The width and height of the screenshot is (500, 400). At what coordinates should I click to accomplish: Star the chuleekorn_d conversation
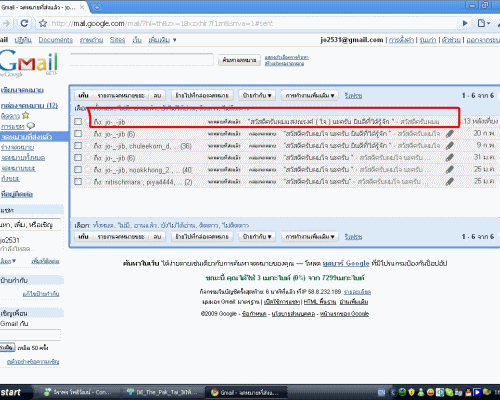click(x=88, y=146)
